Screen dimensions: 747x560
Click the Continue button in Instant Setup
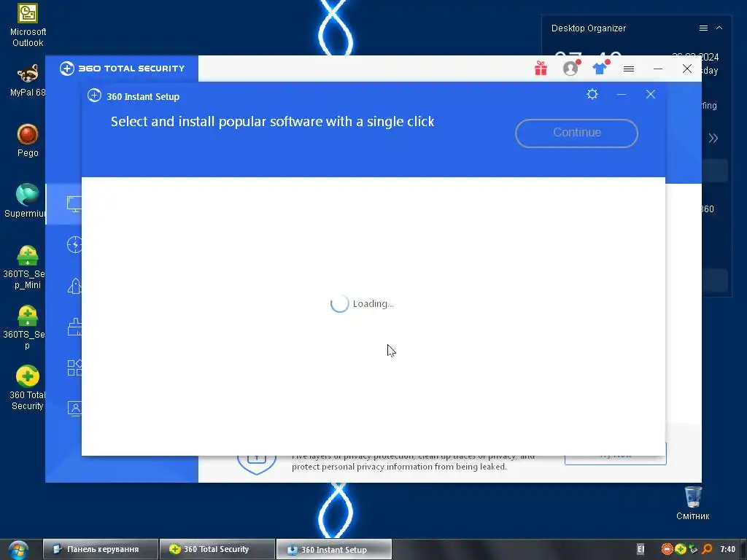pos(576,133)
